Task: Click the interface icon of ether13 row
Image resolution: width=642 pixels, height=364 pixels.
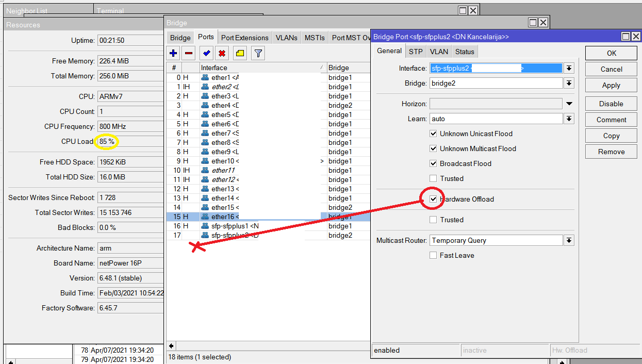Action: 205,189
